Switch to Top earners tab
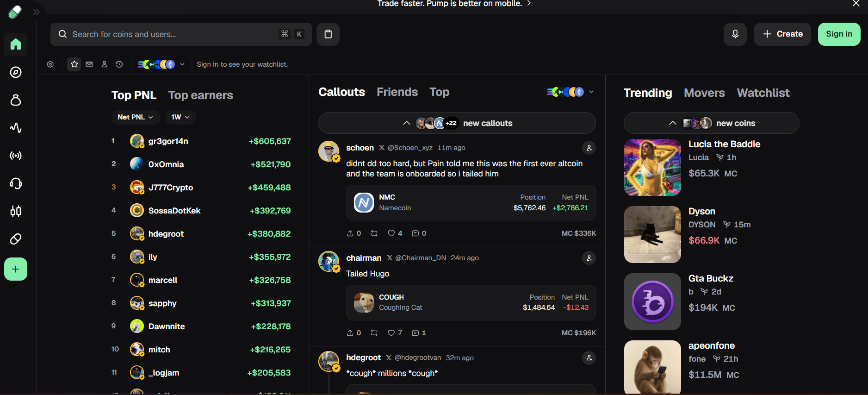Viewport: 868px width, 395px height. point(200,95)
